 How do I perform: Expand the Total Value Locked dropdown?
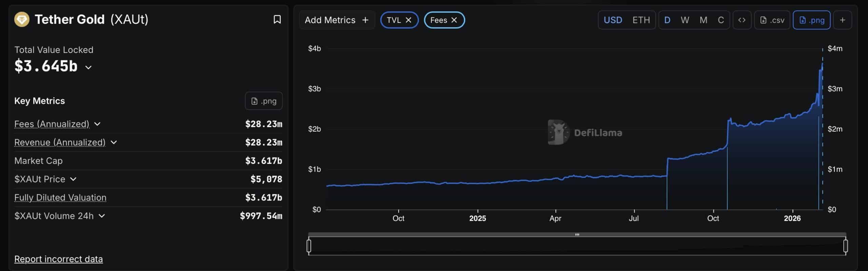tap(88, 67)
